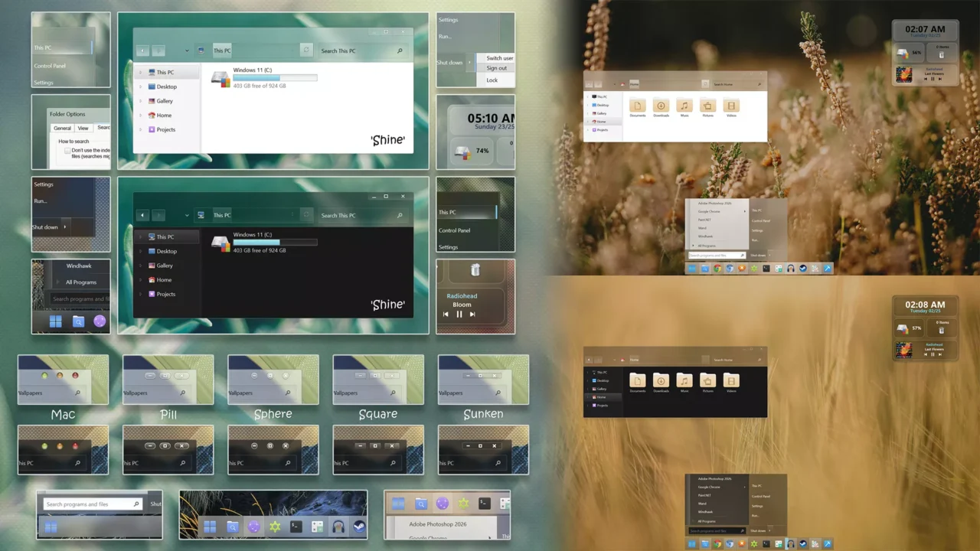Click the white Search programs and files box

[x=92, y=504]
